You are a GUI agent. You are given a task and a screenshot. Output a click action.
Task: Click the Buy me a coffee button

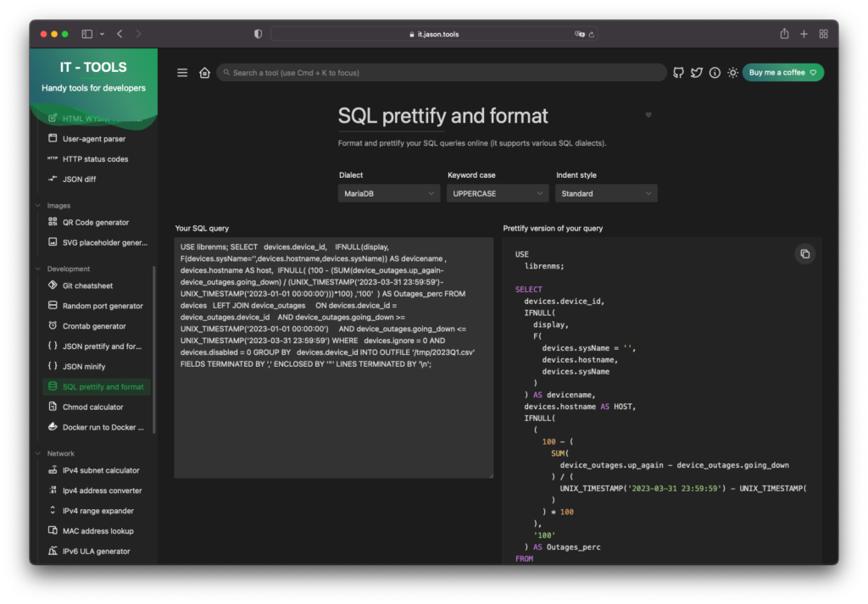[x=782, y=73]
